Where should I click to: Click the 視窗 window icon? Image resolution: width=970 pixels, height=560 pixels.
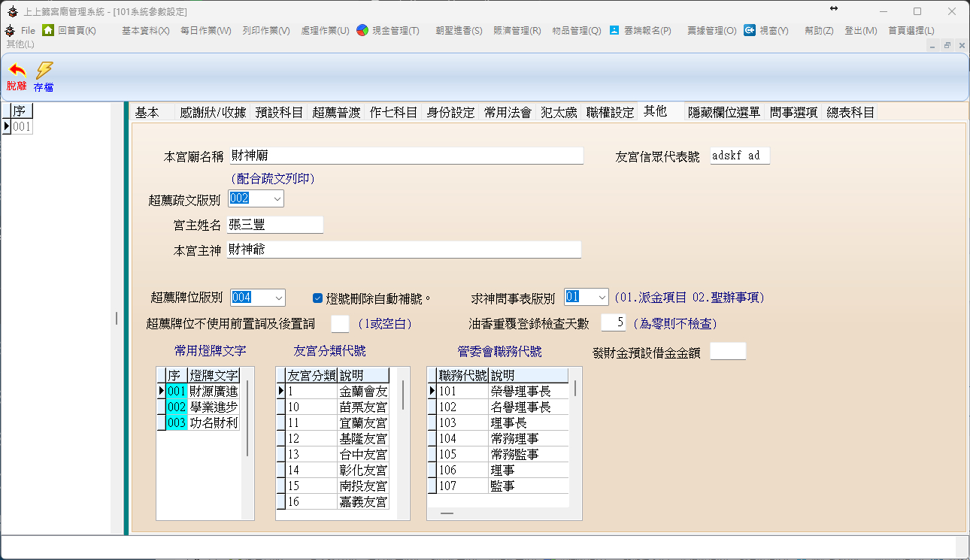click(750, 30)
